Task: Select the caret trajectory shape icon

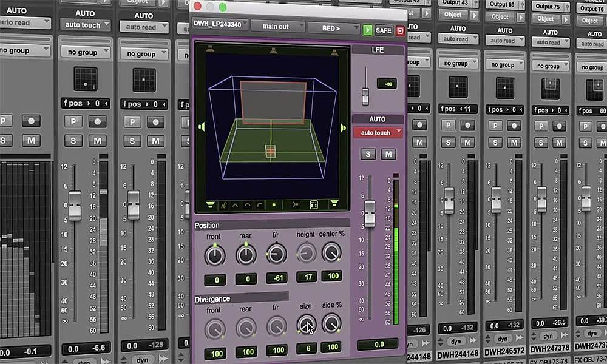Action: click(235, 205)
